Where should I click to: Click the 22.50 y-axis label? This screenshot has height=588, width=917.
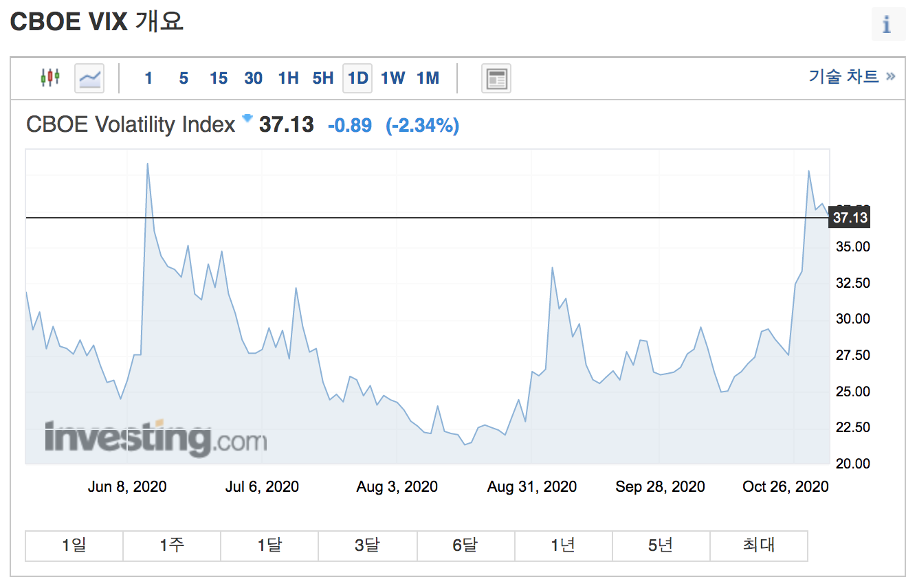(x=852, y=427)
